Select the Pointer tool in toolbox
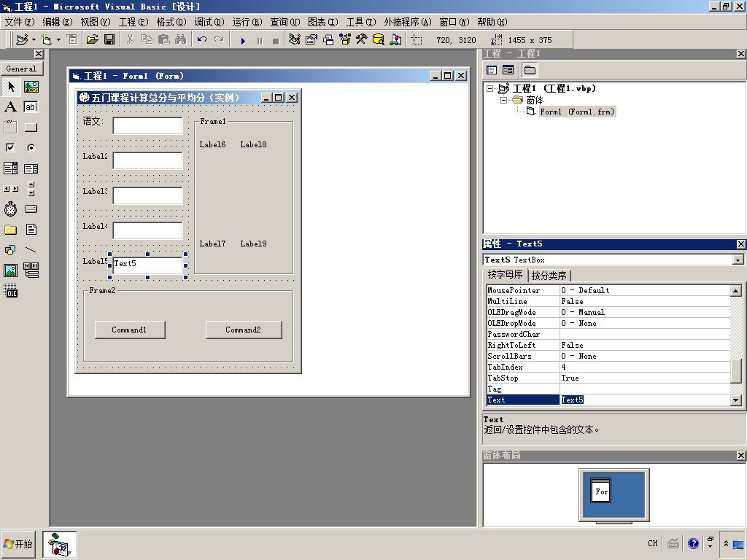Screen dimensions: 747x560 click(10, 86)
